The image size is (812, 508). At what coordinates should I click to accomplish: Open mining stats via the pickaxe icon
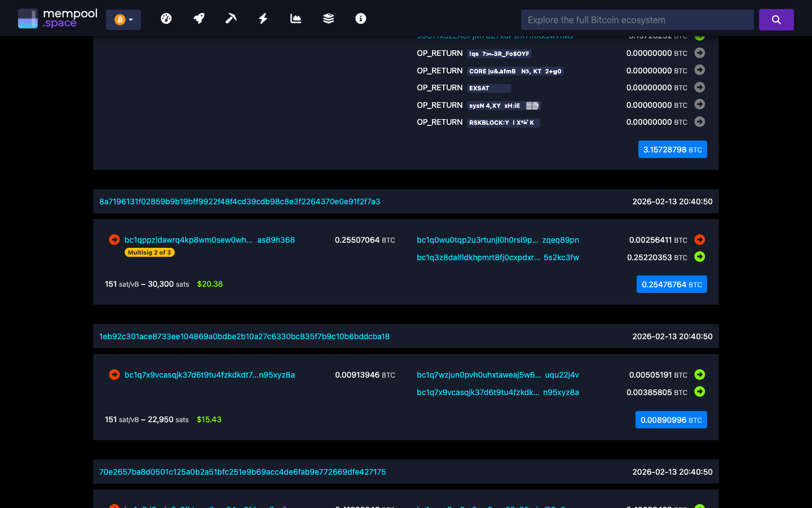(231, 18)
